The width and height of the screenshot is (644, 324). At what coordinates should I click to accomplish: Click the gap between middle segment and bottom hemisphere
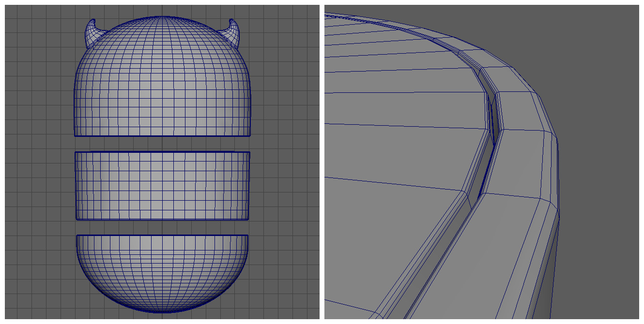click(x=162, y=227)
